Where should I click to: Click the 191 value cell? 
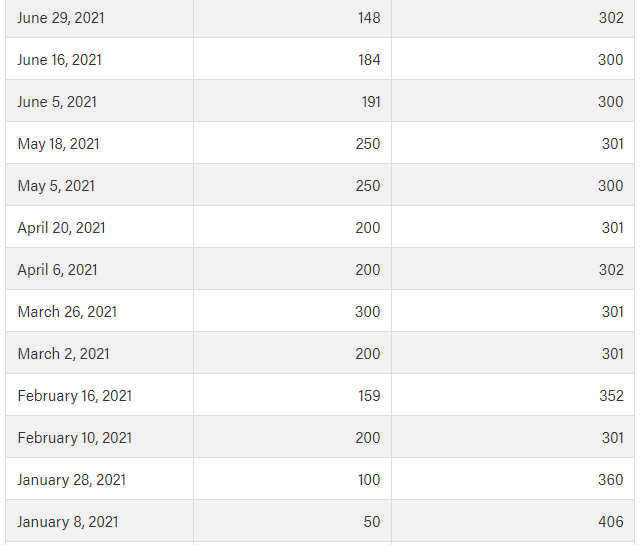[370, 102]
